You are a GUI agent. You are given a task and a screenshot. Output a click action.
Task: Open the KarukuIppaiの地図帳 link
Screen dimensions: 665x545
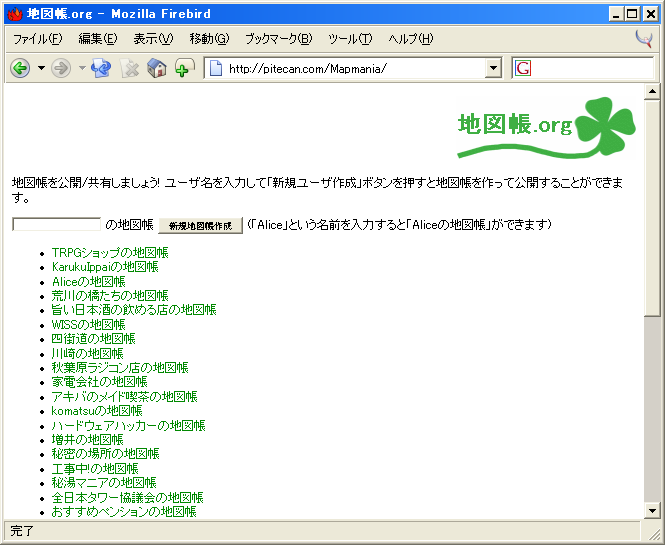tap(105, 267)
